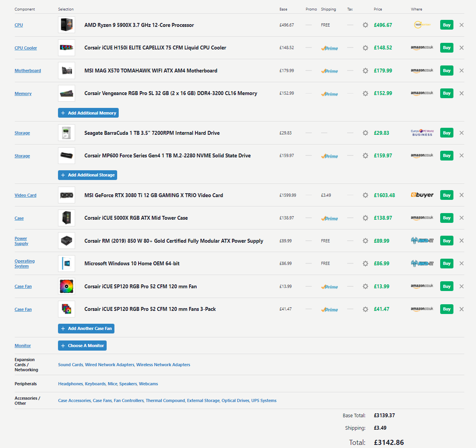Screen dimensions: 476x448
Task: Click the Corsair 5000X case thumbnail
Action: (x=67, y=218)
